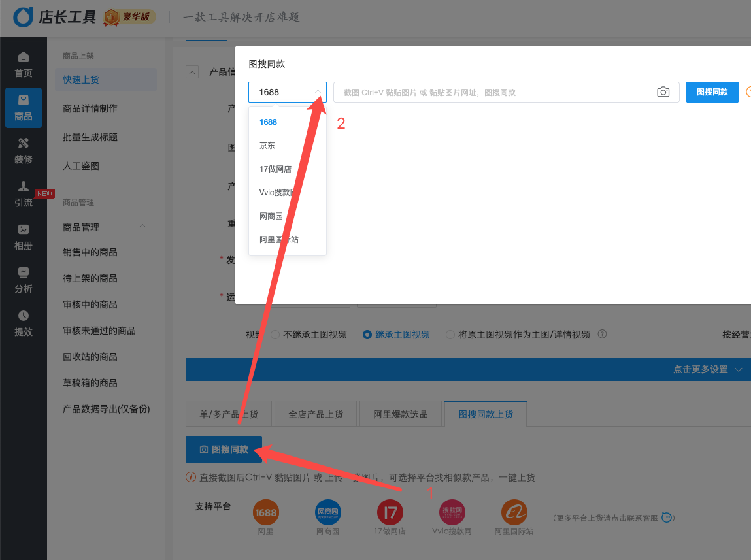Open the 装修 decoration sidebar icon
The width and height of the screenshot is (751, 560).
click(24, 151)
